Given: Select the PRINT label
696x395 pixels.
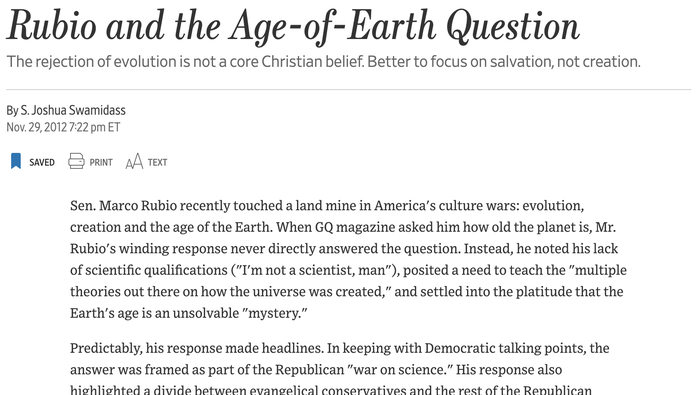Looking at the screenshot, I should tap(101, 162).
